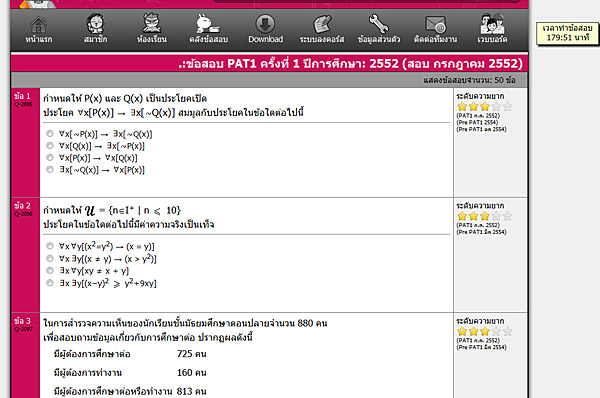Screen dimensions: 600x398
Task: Click question 1 difficulty star rating
Action: click(484, 106)
